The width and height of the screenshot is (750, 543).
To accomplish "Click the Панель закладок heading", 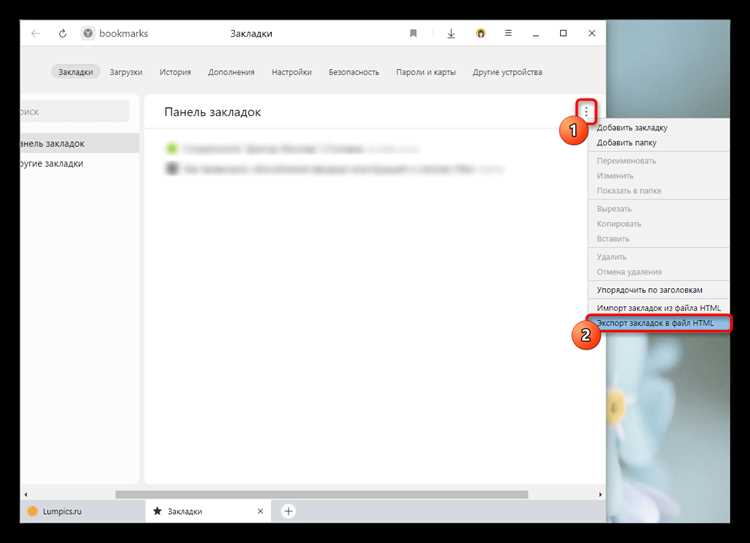I will click(212, 112).
